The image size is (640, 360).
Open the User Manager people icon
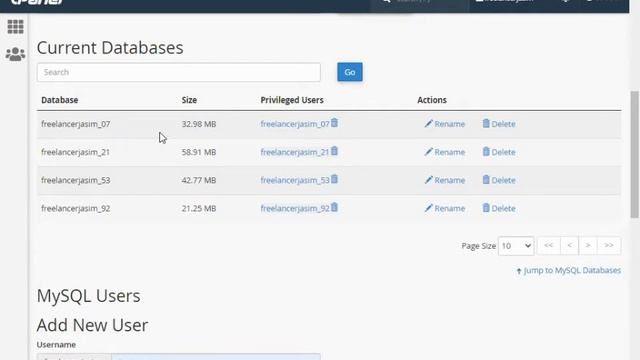tap(16, 54)
